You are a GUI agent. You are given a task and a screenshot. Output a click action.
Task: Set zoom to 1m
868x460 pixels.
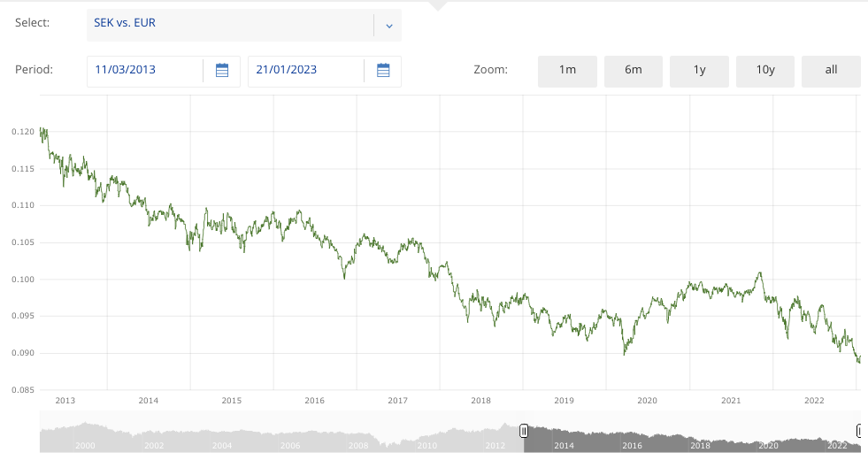567,71
